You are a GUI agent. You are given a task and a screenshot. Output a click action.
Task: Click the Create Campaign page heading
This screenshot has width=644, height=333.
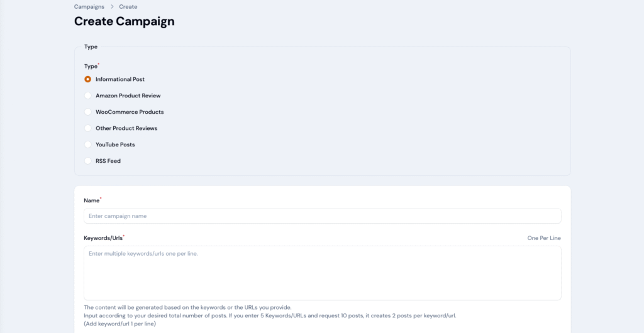coord(124,21)
